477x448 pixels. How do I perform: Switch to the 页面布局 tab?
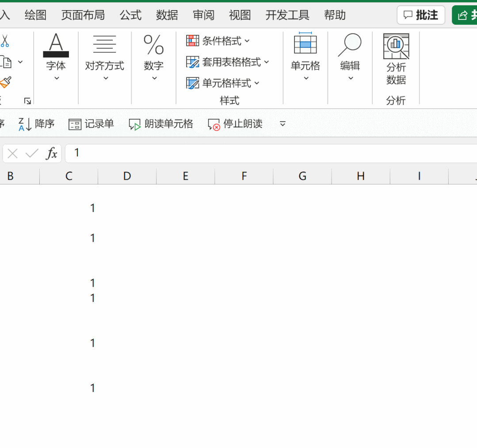pos(83,15)
